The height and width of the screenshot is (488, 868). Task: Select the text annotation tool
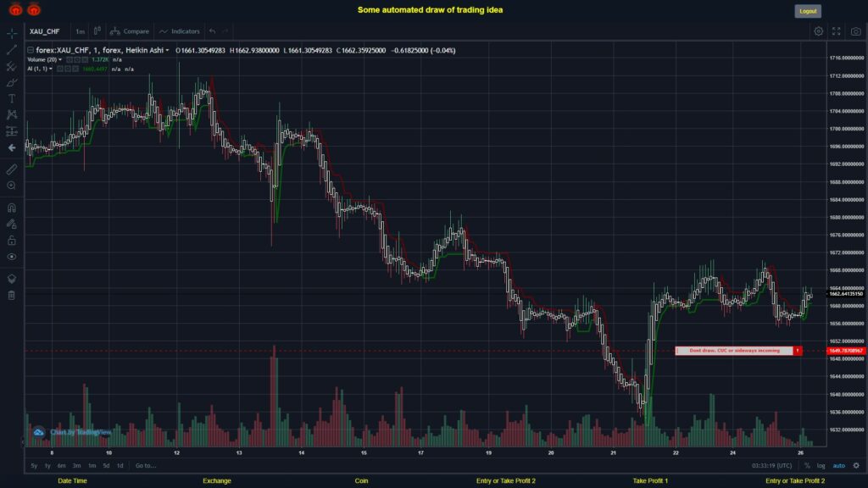pyautogui.click(x=12, y=98)
